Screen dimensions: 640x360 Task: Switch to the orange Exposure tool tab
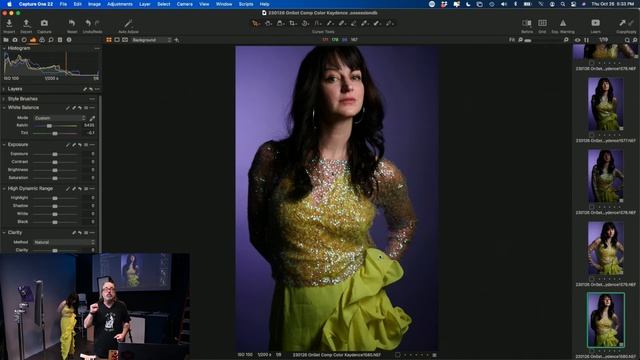coord(33,40)
